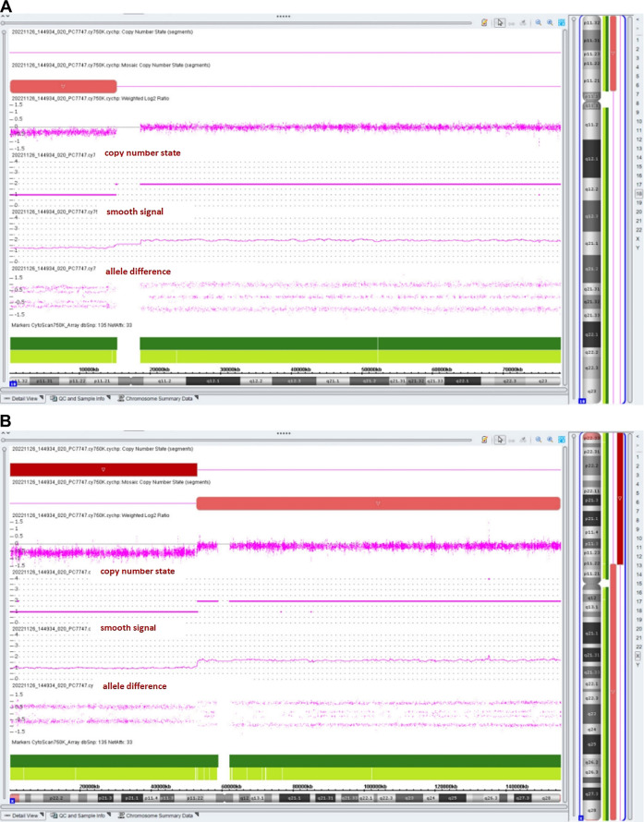Select chromosome 7 in panel B chromosome list
The height and width of the screenshot is (822, 644).
click(x=638, y=511)
